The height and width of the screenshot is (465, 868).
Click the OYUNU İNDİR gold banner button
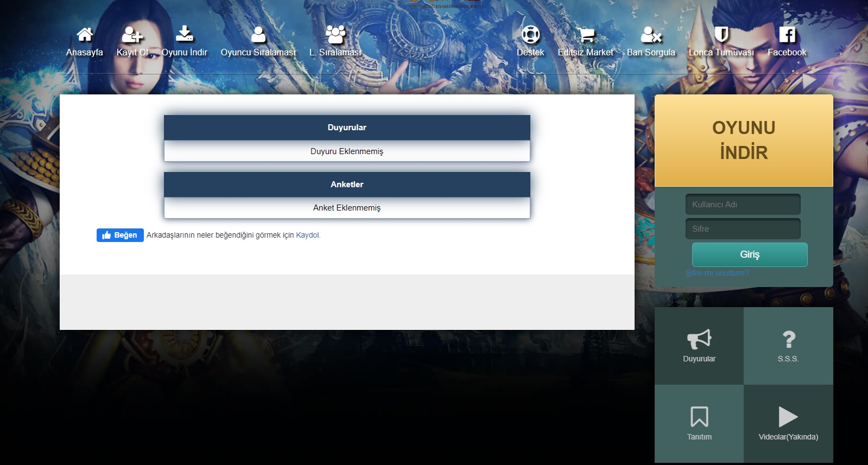point(744,141)
